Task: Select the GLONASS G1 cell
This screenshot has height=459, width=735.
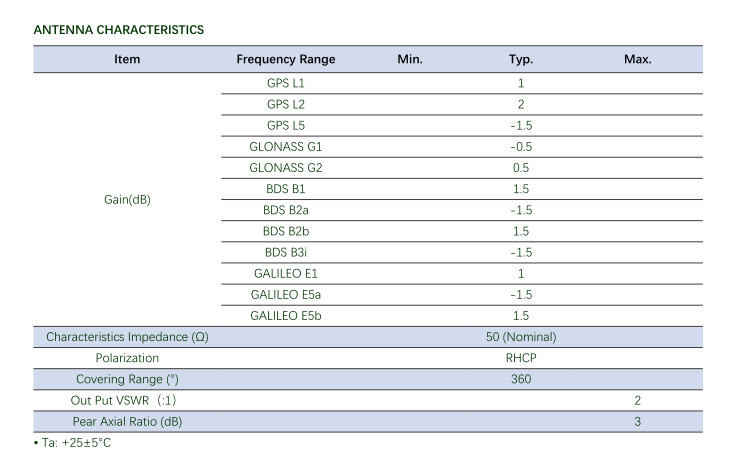Action: (285, 147)
